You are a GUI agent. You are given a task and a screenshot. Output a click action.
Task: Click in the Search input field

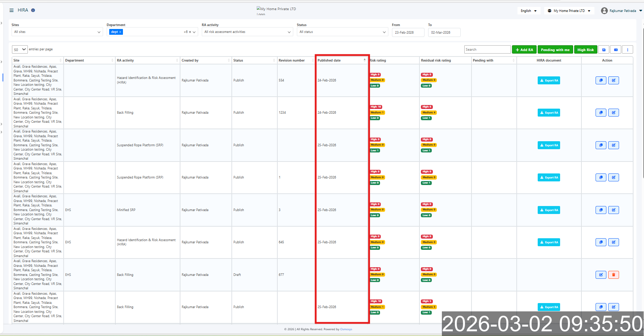coord(487,50)
